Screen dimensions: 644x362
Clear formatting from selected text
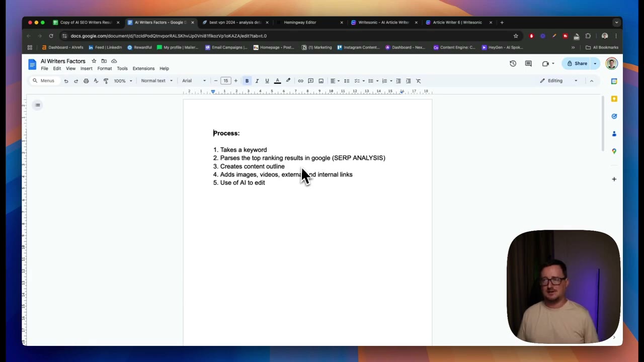[418, 81]
